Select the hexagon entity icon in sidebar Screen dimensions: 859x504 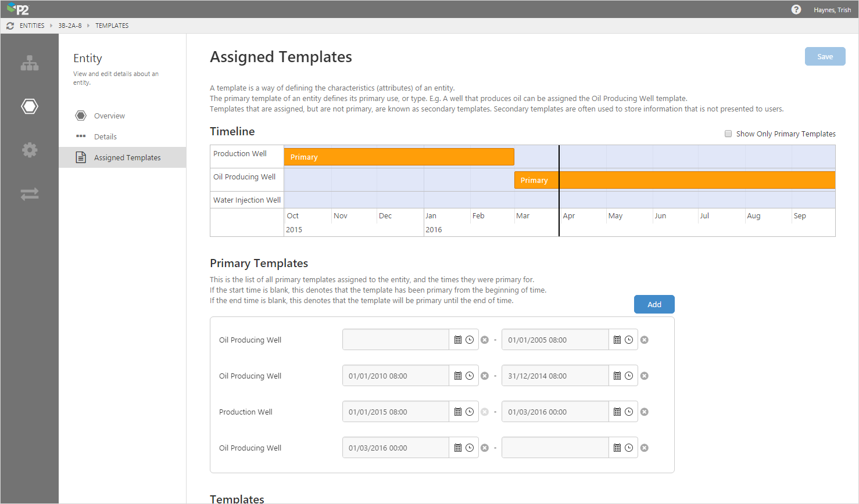(30, 106)
